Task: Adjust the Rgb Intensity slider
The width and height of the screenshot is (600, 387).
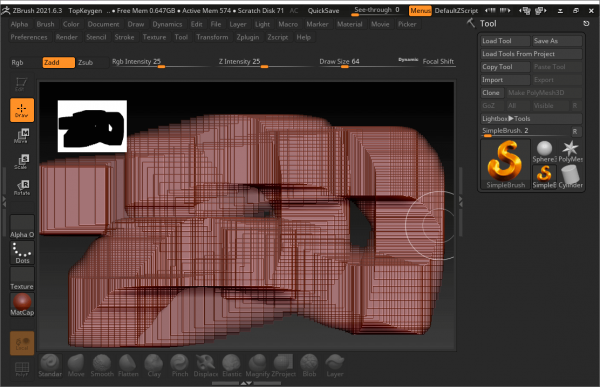Action: (x=161, y=62)
